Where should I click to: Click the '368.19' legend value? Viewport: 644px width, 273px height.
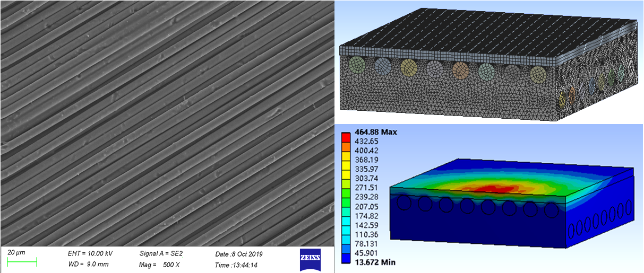[x=366, y=160]
